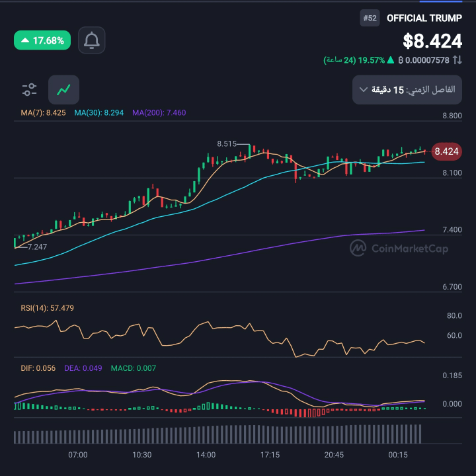The image size is (476, 476).
Task: Tap the #52 rank badge
Action: tap(370, 18)
